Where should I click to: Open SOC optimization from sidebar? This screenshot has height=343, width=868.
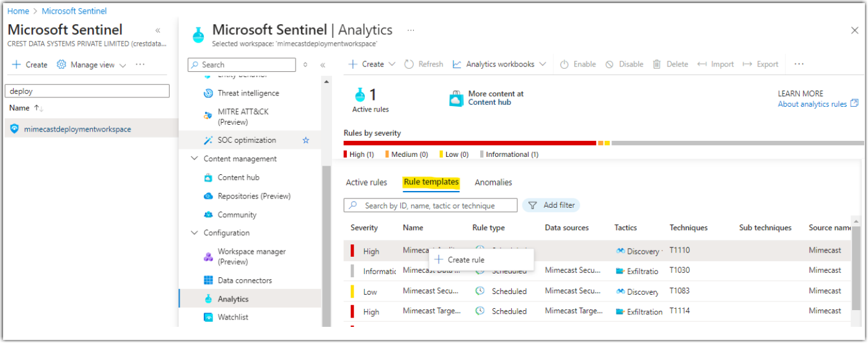pos(246,140)
